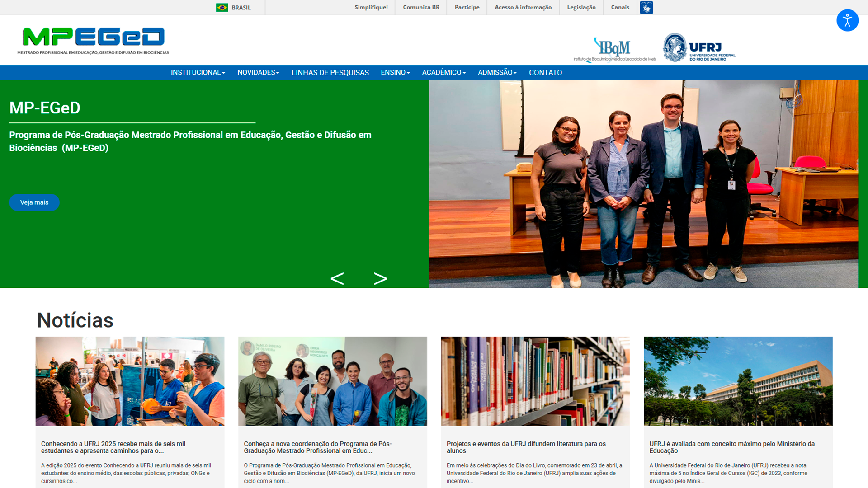This screenshot has width=868, height=488.
Task: Click the MP-EGeD slide heading
Action: pos(45,108)
